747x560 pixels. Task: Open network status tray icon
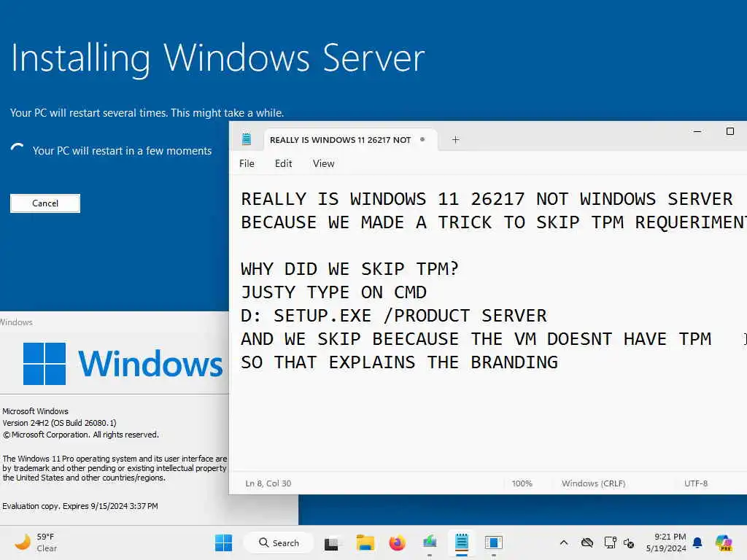610,542
